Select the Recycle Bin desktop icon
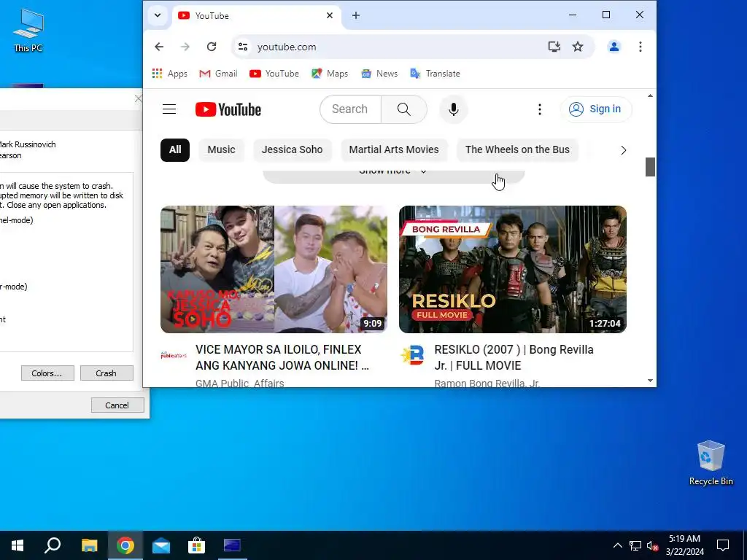The width and height of the screenshot is (747, 560). 711,463
